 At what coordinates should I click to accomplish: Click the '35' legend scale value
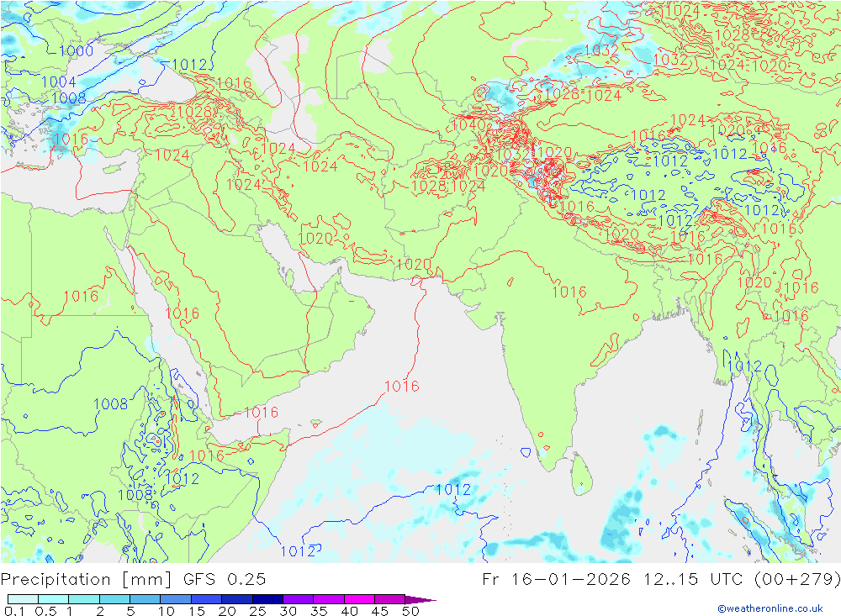pos(319,611)
